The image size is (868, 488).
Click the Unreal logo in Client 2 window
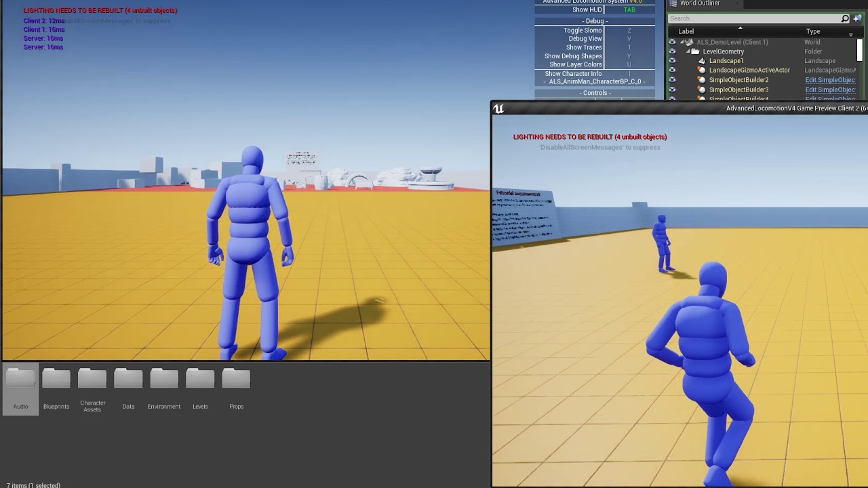(498, 108)
